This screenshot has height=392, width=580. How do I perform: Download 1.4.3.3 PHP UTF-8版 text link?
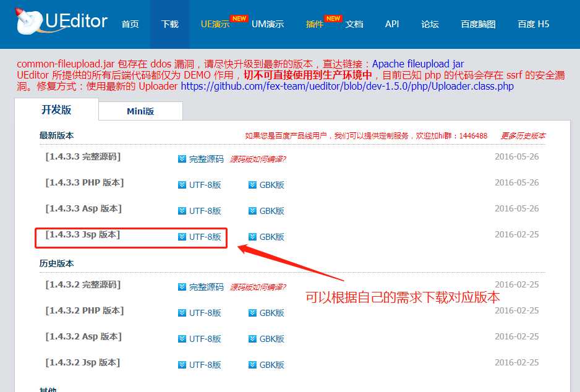[x=205, y=185]
